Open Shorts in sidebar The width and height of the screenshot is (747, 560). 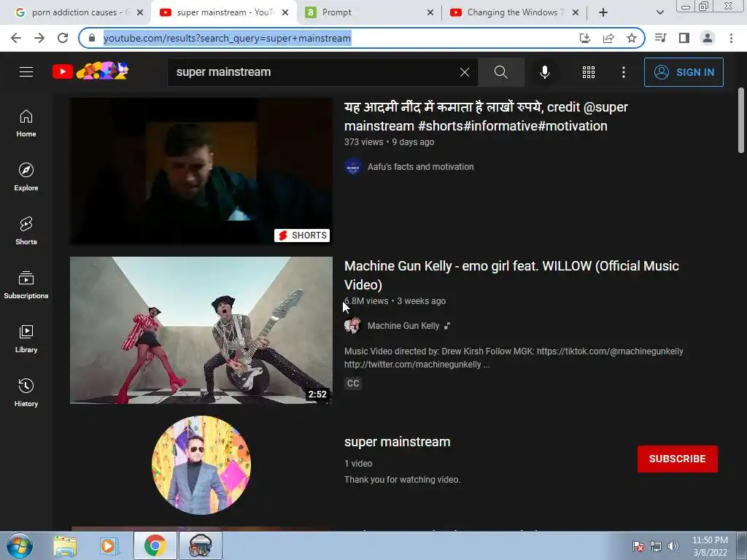click(x=26, y=231)
